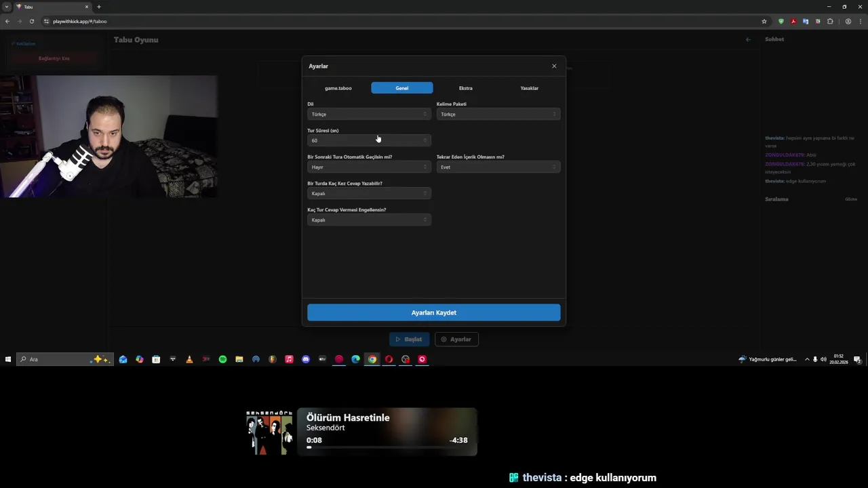Click the Gözle link beside Sıralama
Viewport: 868px width, 488px height.
[x=851, y=199]
